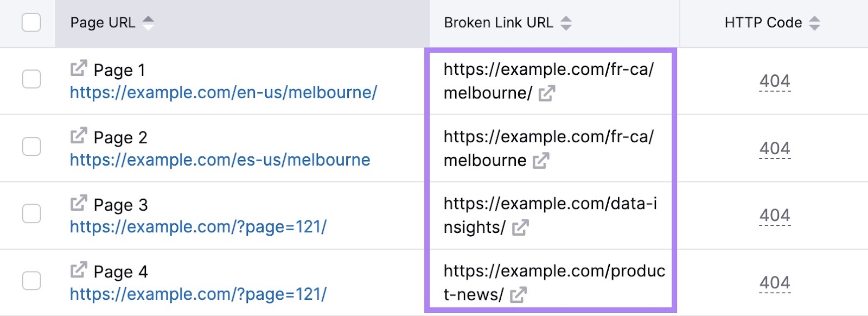Open Page 1 in a new tab via external link icon

pos(79,68)
